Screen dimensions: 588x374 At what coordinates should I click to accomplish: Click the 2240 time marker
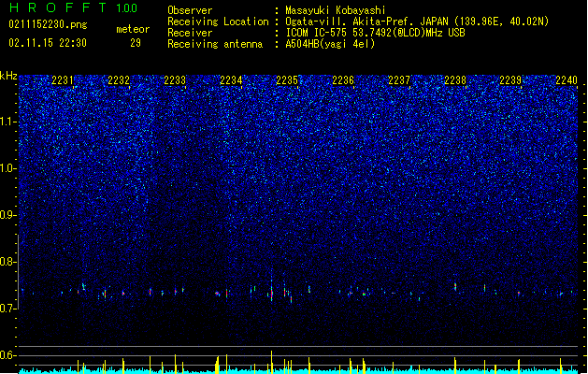(566, 79)
